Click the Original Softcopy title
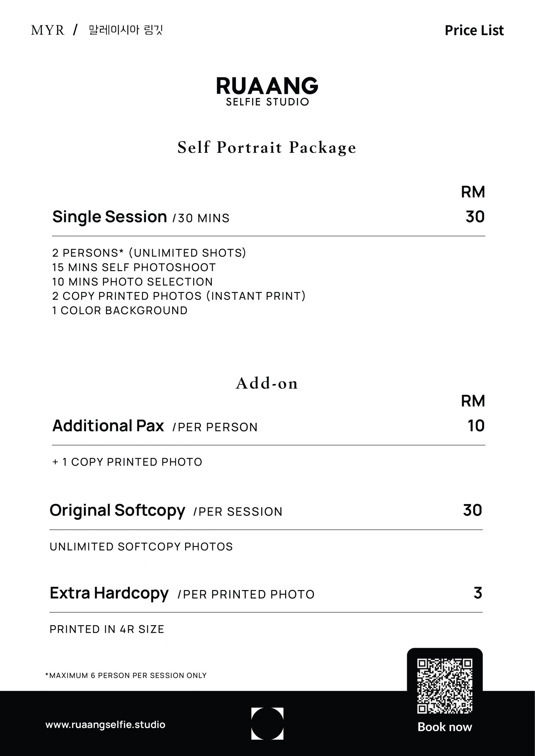The height and width of the screenshot is (756, 535). (x=117, y=510)
